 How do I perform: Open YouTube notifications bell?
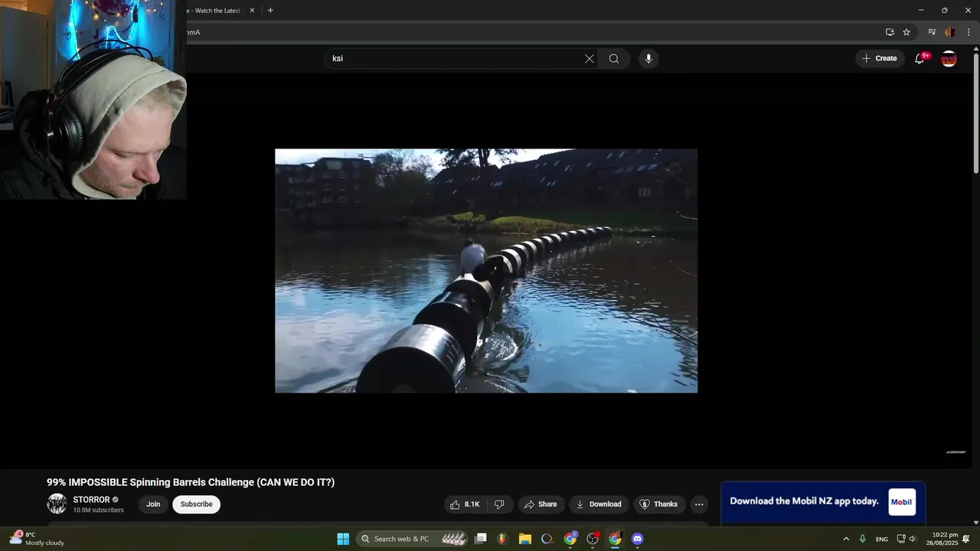pyautogui.click(x=920, y=58)
